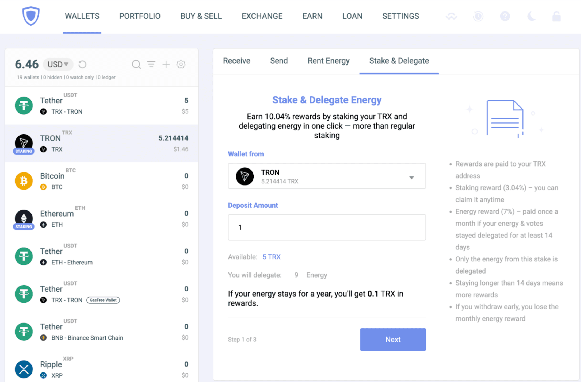This screenshot has width=588, height=385.
Task: Open the help question mark icon
Action: click(x=505, y=16)
